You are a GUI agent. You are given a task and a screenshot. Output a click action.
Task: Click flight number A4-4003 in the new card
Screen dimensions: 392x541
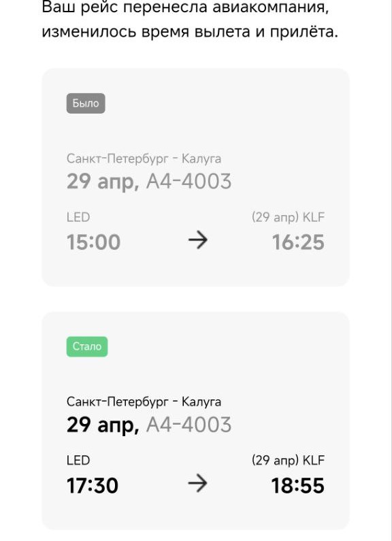click(189, 425)
